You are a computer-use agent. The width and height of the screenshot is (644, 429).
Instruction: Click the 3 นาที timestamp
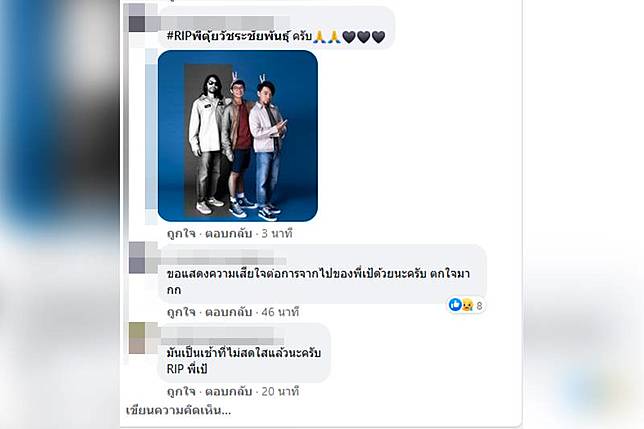(x=277, y=234)
